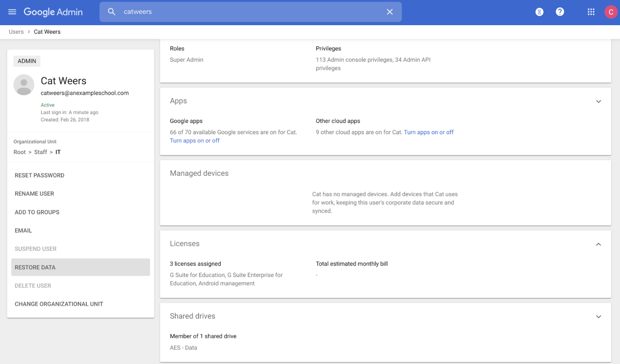Screen dimensions: 620x364
Task: Click RESET PASSWORD menu item
Action: click(40, 175)
